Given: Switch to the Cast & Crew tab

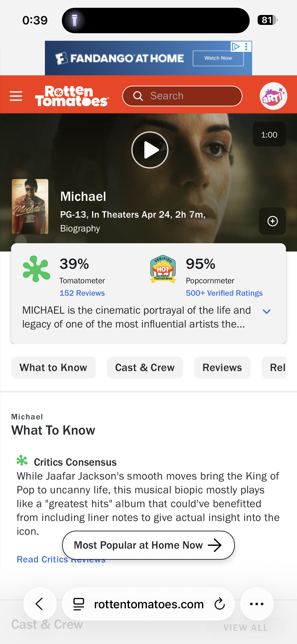Looking at the screenshot, I should pos(145,368).
